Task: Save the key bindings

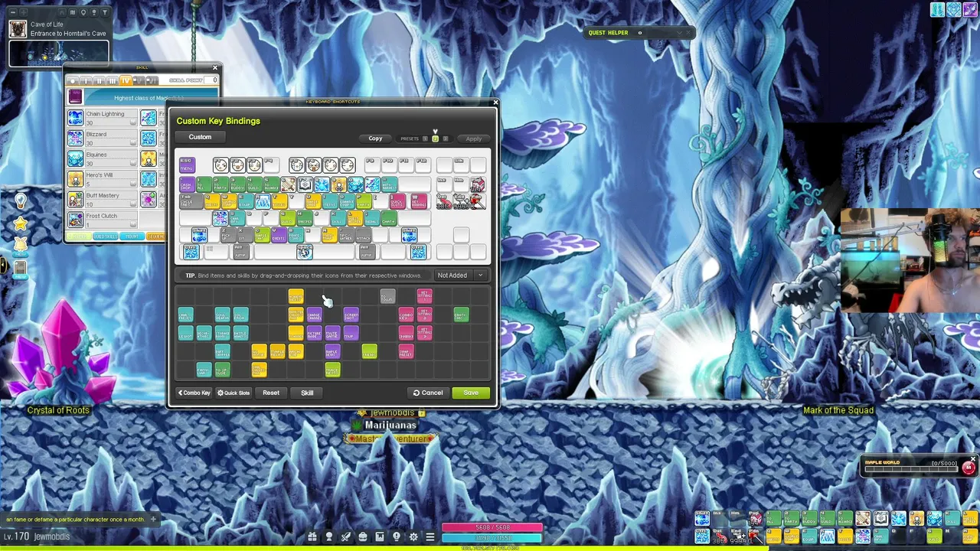Action: point(471,393)
